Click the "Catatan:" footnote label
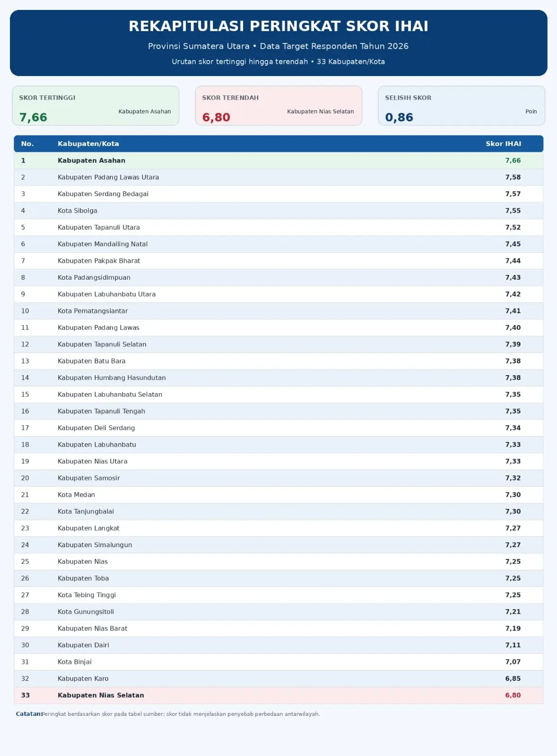Screen dimensions: 557x756 click(29, 714)
